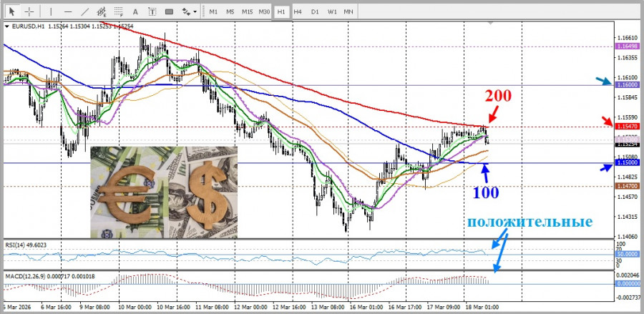Select the text label tool
Viewport: 644px width, 314px height.
tap(152, 11)
